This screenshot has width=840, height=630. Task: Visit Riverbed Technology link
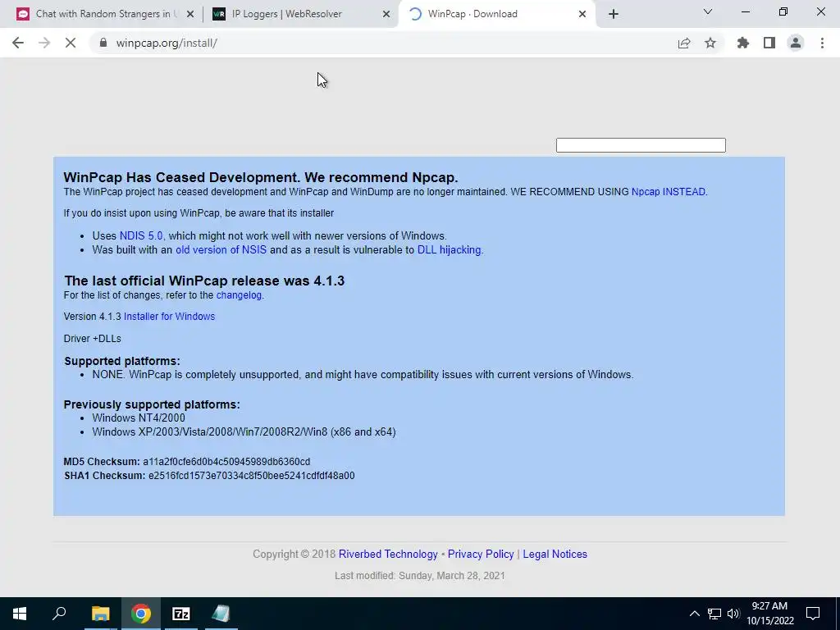[388, 555]
